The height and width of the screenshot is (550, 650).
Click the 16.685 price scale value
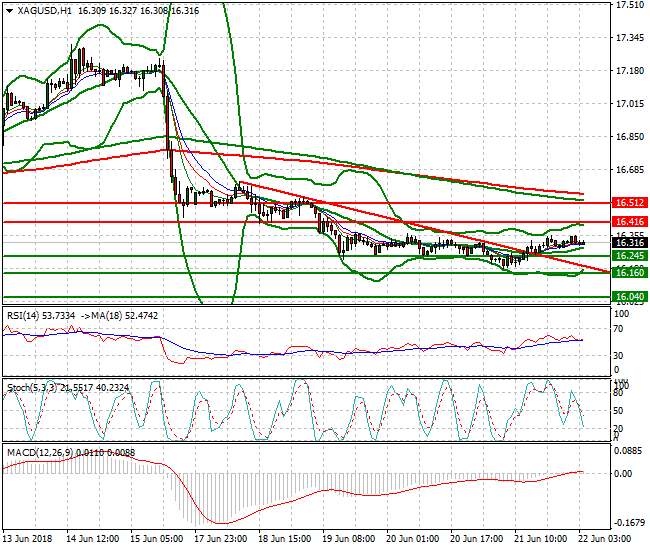(x=630, y=170)
